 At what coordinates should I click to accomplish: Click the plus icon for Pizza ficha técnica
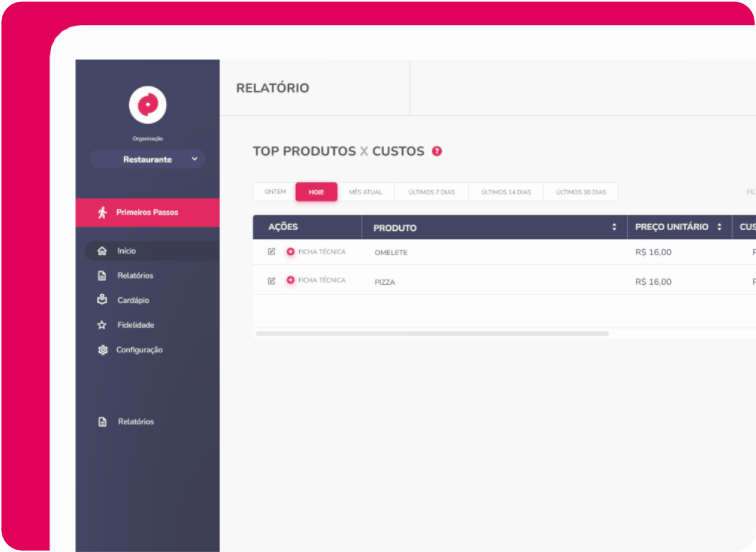click(x=291, y=280)
